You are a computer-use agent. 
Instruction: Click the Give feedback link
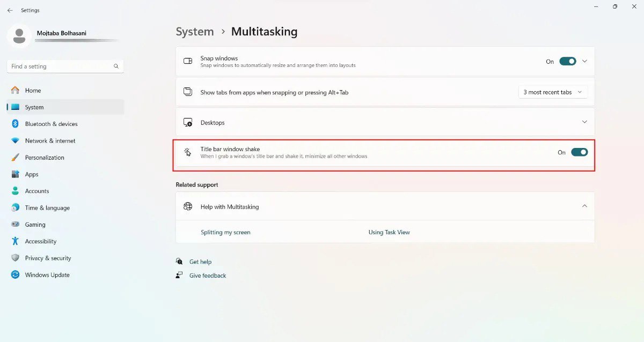point(208,276)
